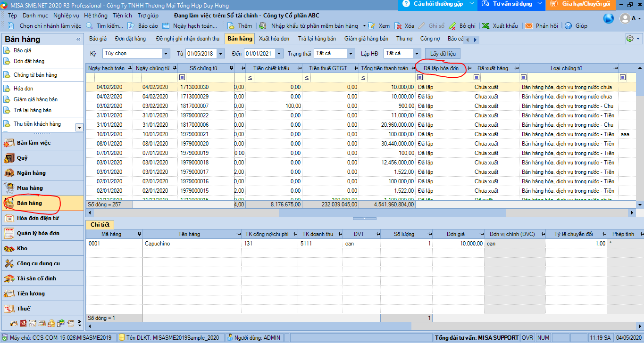Open the Kho module in sidebar
This screenshot has height=343, width=644.
click(42, 248)
